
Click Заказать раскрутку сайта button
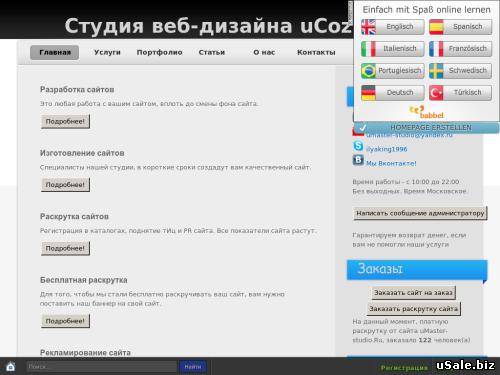point(414,309)
